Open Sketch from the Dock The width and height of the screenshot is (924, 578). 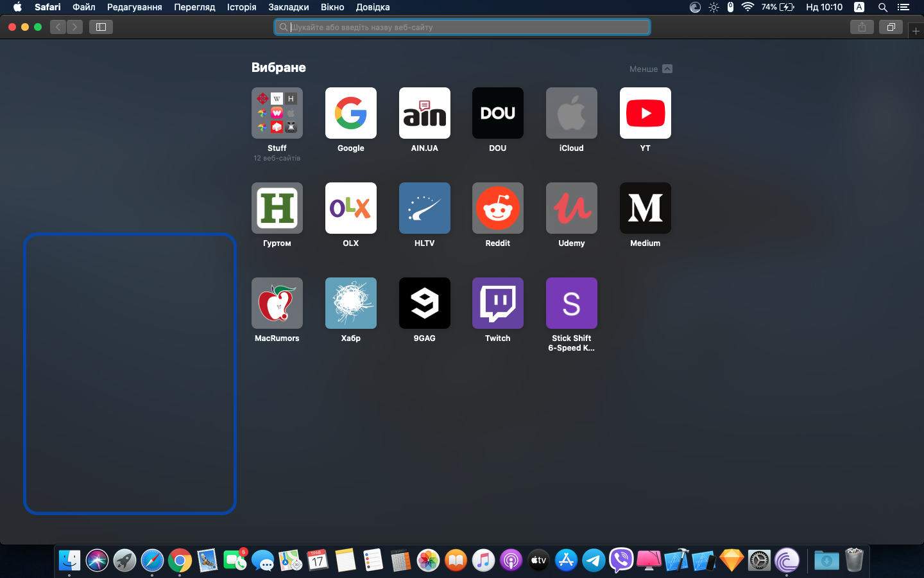pyautogui.click(x=732, y=561)
